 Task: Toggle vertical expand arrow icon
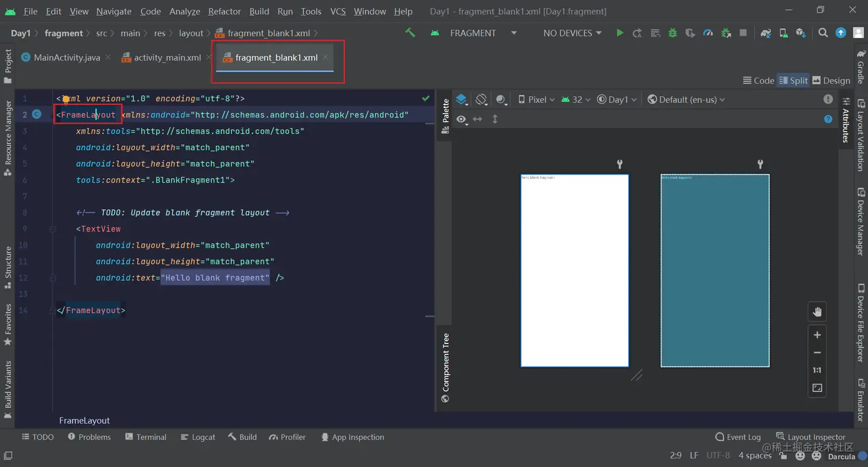(495, 119)
